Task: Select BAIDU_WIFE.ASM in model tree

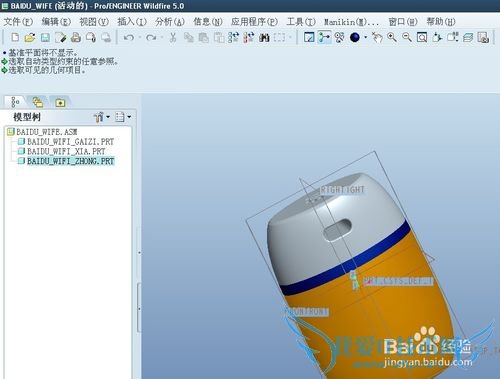Action: coord(42,132)
